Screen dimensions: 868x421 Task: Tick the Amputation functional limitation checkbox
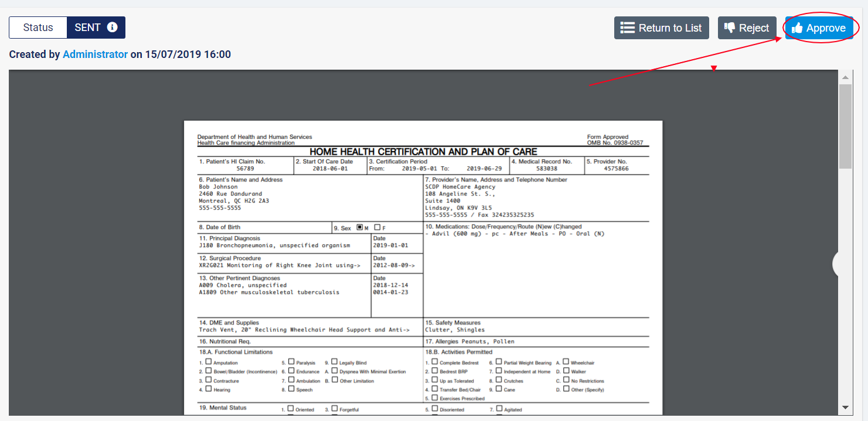[x=209, y=362]
